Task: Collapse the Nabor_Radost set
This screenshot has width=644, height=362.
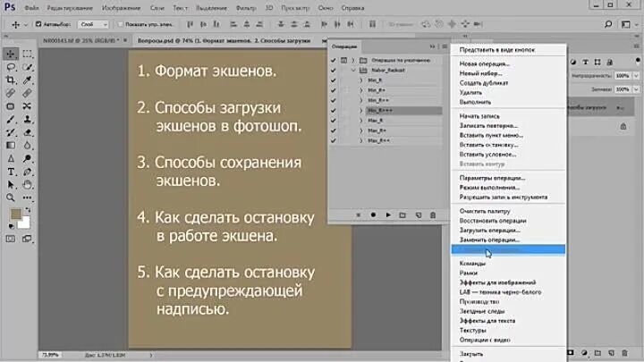Action: pyautogui.click(x=353, y=71)
